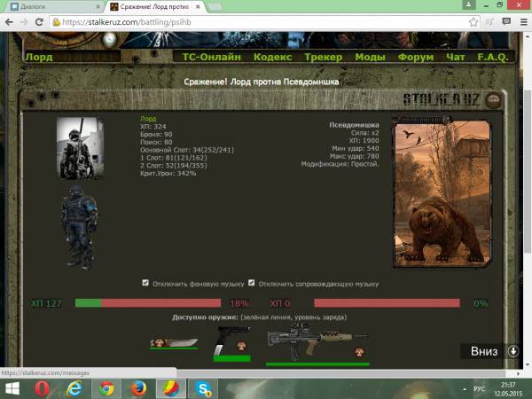Open Skype from the taskbar
532x399 pixels.
(x=203, y=388)
